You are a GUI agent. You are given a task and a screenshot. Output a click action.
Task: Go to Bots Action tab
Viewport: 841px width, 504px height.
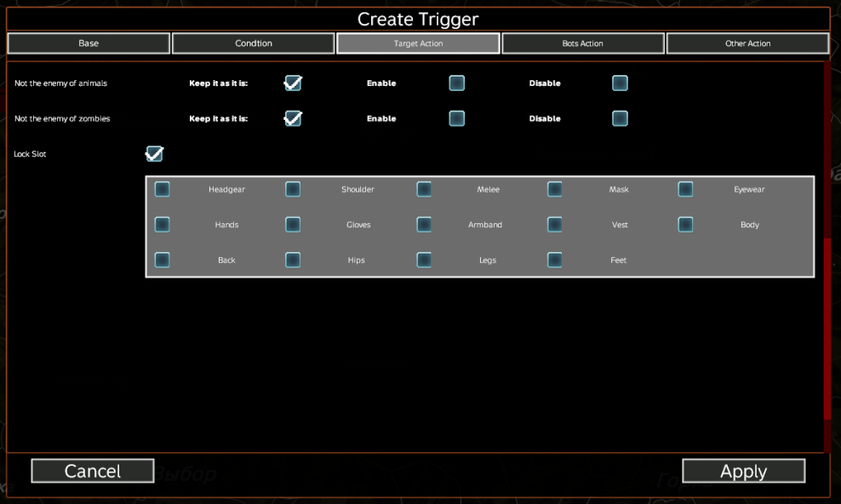[583, 43]
